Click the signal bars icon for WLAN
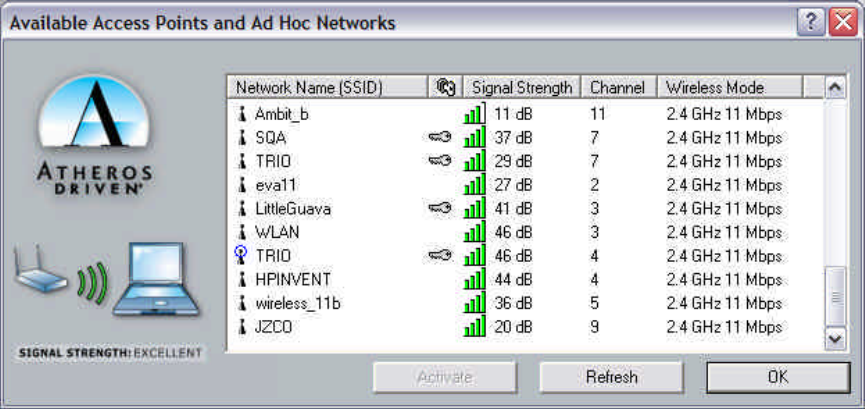This screenshot has height=409, width=865. point(474,231)
